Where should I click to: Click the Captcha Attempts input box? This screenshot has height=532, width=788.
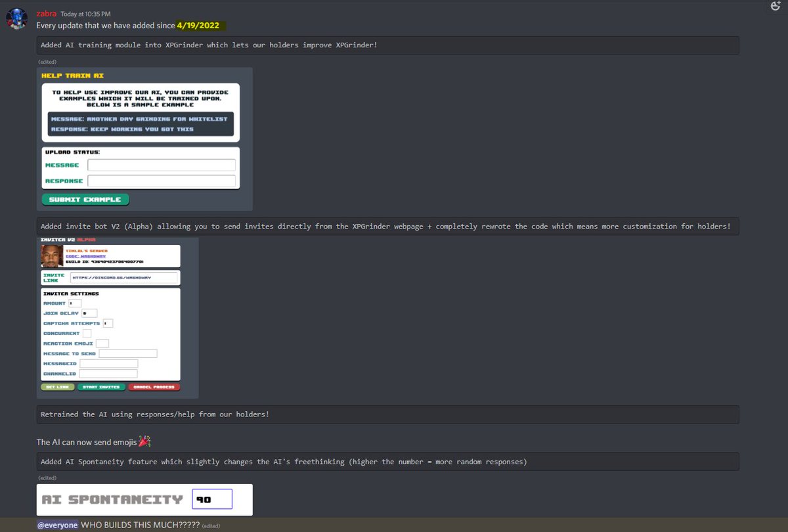(108, 323)
